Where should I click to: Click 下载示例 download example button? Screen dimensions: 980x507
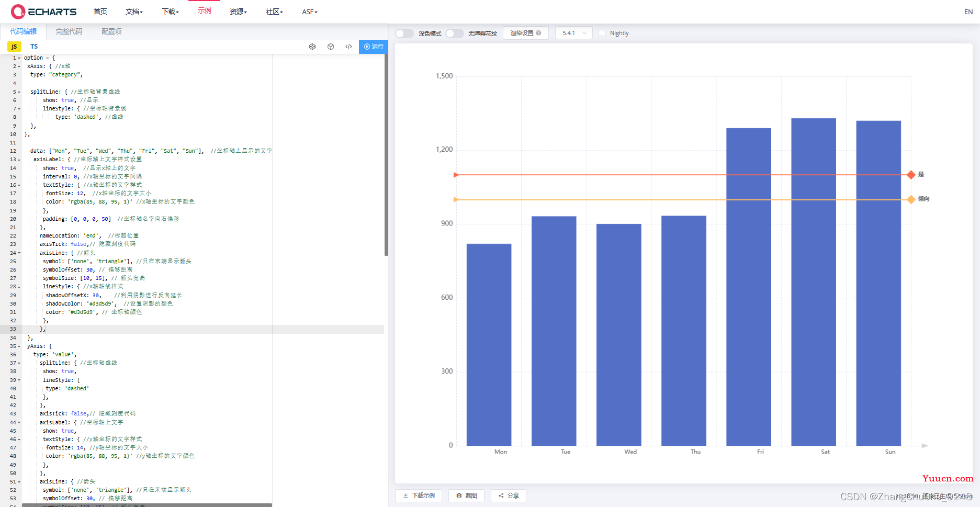point(419,495)
